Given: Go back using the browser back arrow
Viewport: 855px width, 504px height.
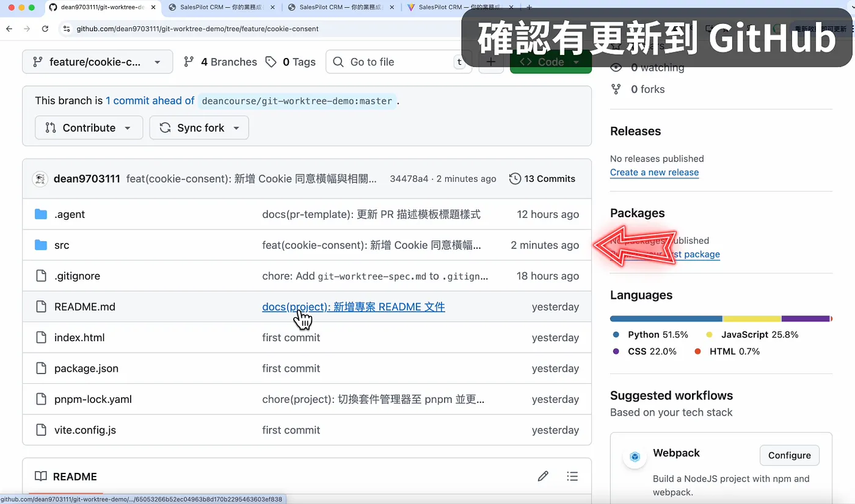Looking at the screenshot, I should 9,29.
